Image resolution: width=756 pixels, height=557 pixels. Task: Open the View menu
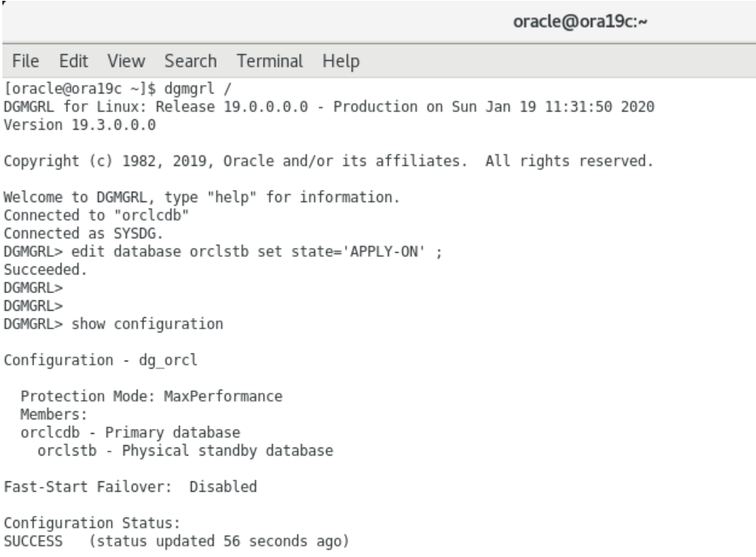coord(126,61)
